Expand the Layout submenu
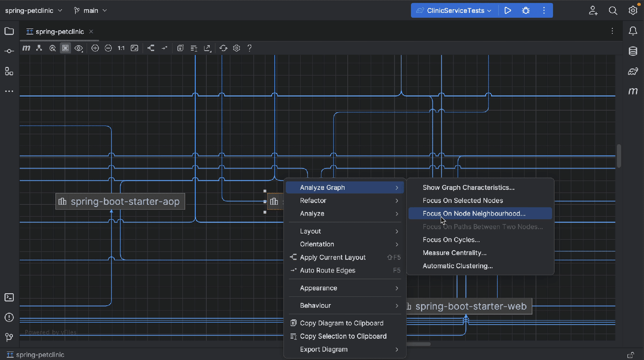The height and width of the screenshot is (360, 644). click(x=345, y=231)
